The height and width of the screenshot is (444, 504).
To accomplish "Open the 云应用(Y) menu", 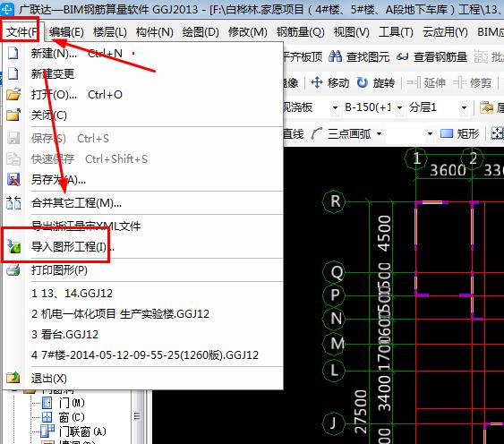I will [445, 32].
